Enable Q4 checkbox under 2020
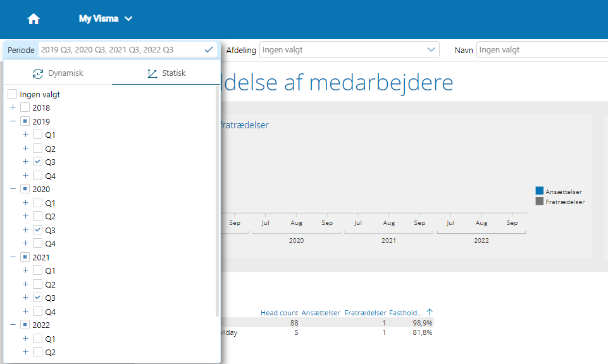608x364 pixels. click(37, 243)
